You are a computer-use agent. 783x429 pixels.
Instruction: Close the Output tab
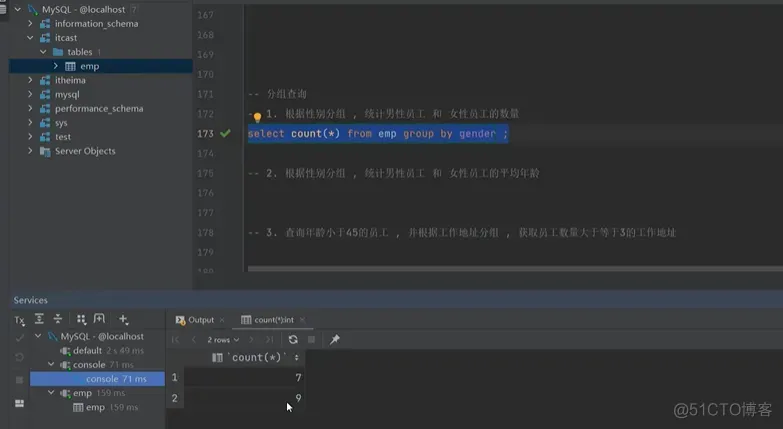pos(222,320)
